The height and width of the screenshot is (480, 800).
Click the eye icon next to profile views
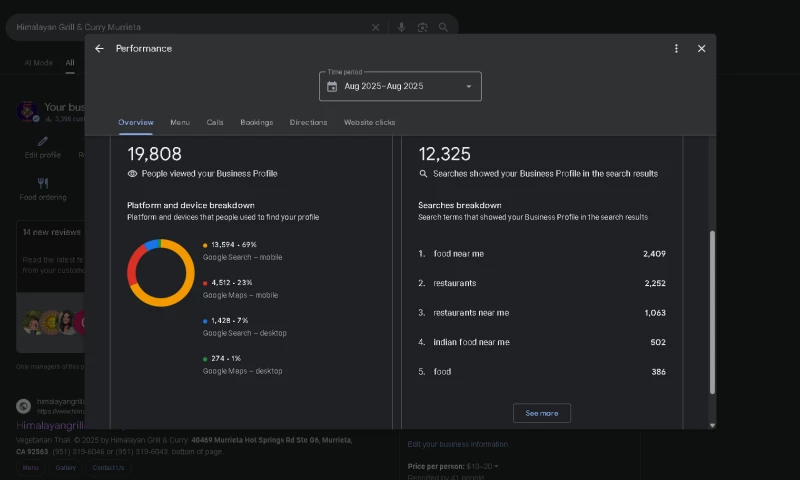(x=132, y=174)
